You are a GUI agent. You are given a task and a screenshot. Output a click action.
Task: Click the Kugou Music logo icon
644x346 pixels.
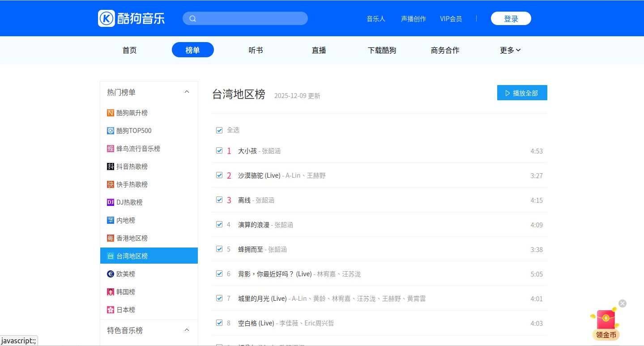pos(107,18)
